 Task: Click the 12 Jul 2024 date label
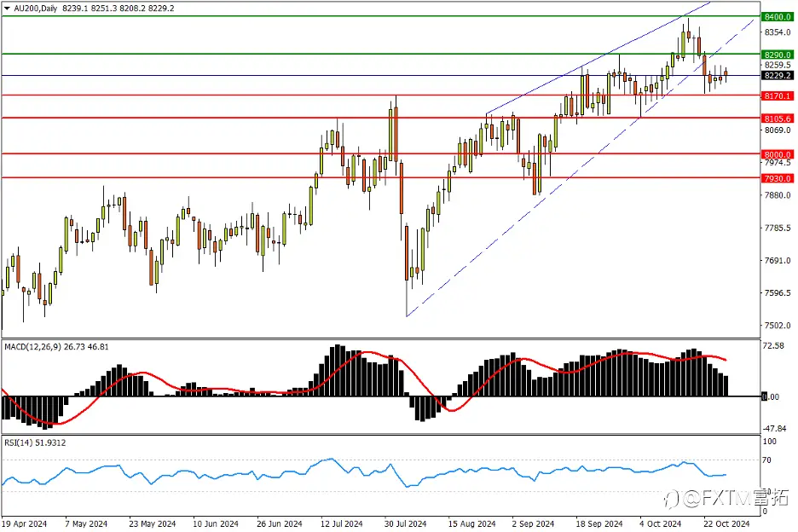coord(342,523)
